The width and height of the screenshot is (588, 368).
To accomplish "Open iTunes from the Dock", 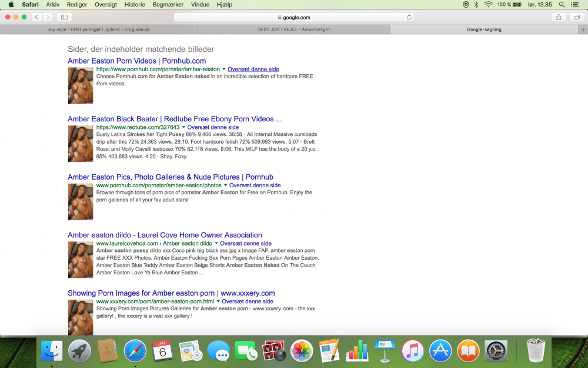I will coord(413,351).
